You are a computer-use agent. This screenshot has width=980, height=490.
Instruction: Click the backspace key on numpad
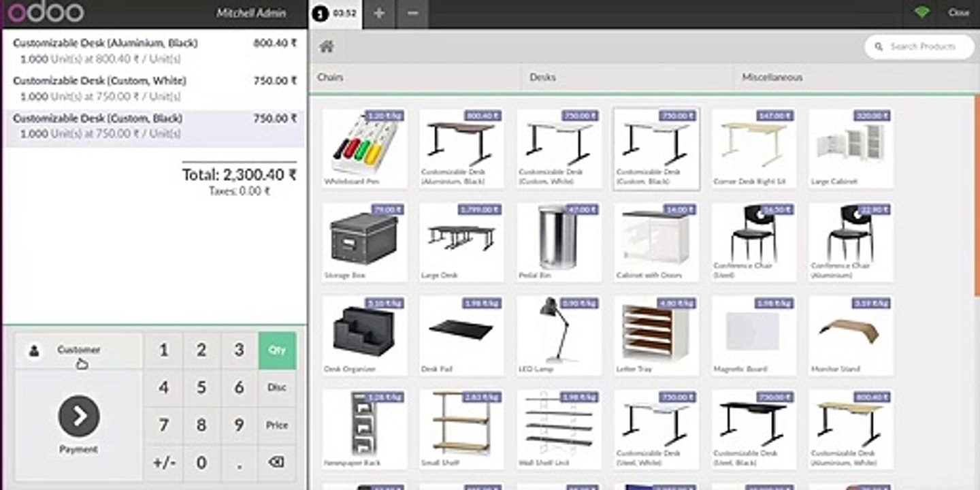coord(276,462)
